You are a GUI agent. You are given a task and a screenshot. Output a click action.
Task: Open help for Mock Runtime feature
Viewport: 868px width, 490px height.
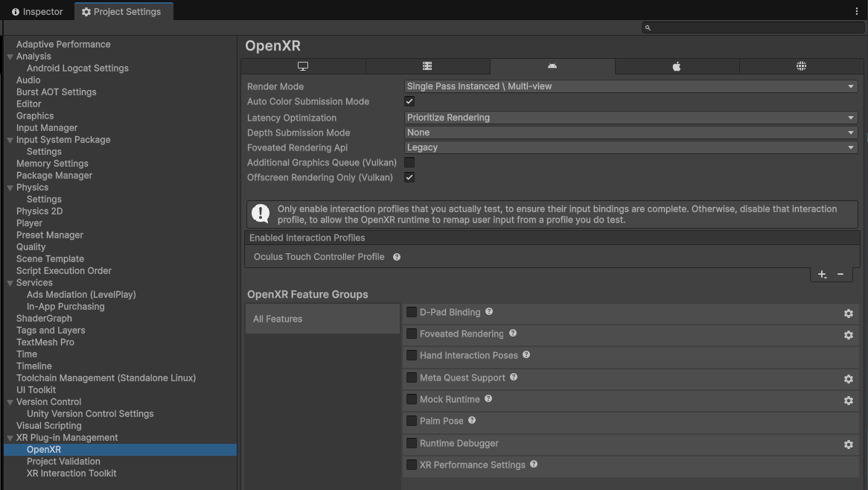[x=488, y=398]
